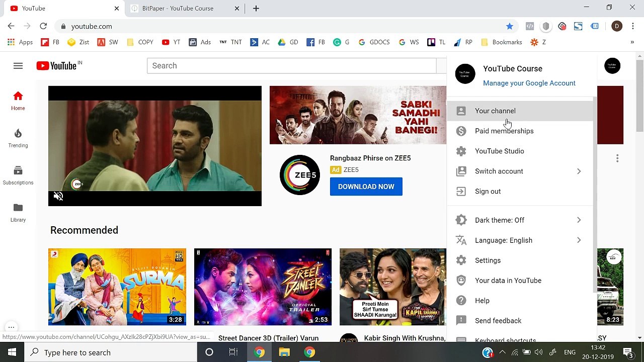
Task: Open YouTube Studio from account menu
Action: pyautogui.click(x=520, y=151)
